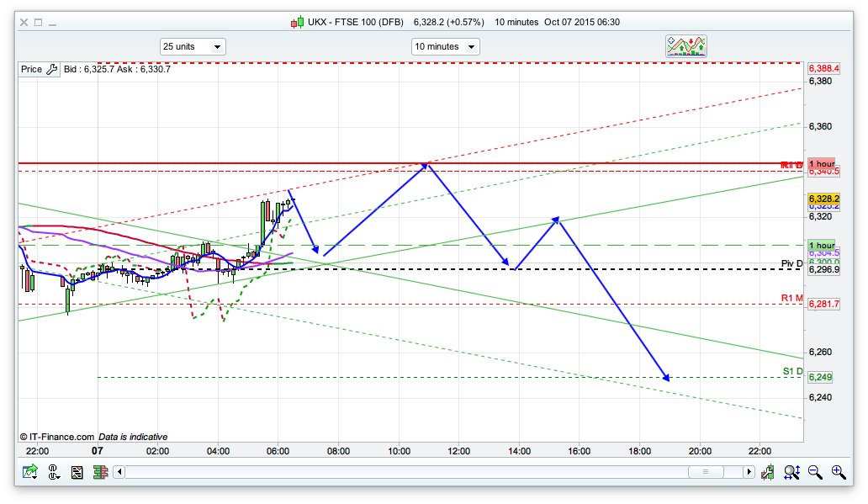Open the 25 units dropdown

tap(193, 47)
